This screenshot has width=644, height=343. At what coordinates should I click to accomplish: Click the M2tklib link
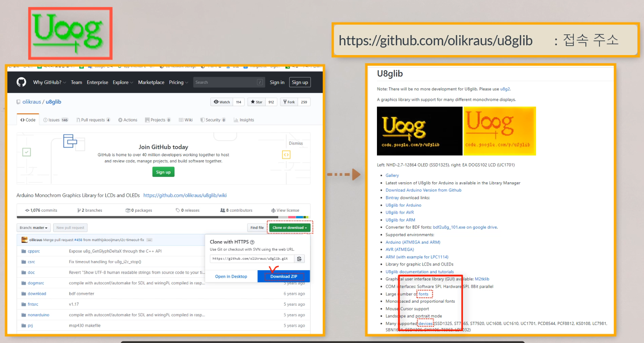(x=482, y=279)
